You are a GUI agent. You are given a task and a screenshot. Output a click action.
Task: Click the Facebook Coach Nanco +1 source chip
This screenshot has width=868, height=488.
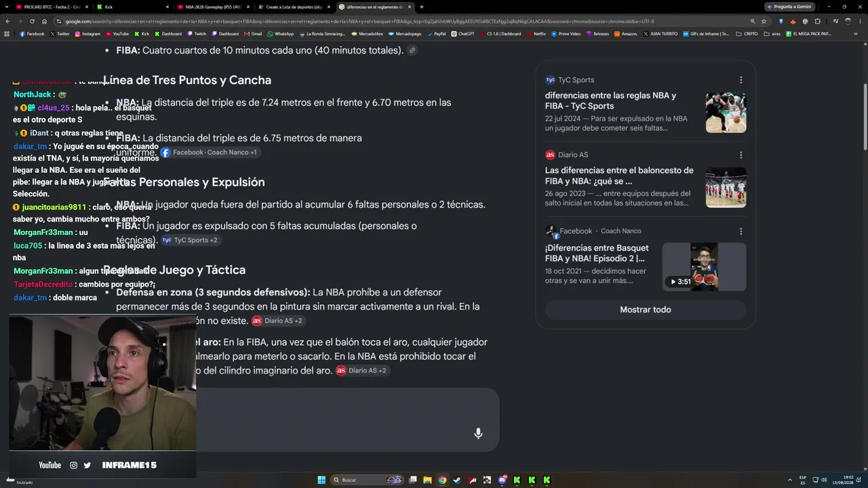tap(209, 152)
